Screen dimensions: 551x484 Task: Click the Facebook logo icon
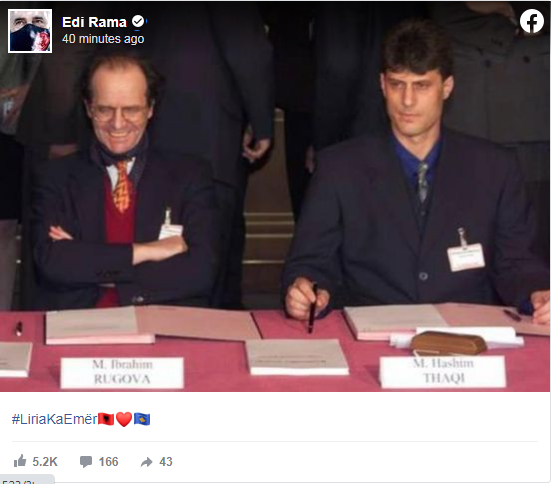(531, 21)
